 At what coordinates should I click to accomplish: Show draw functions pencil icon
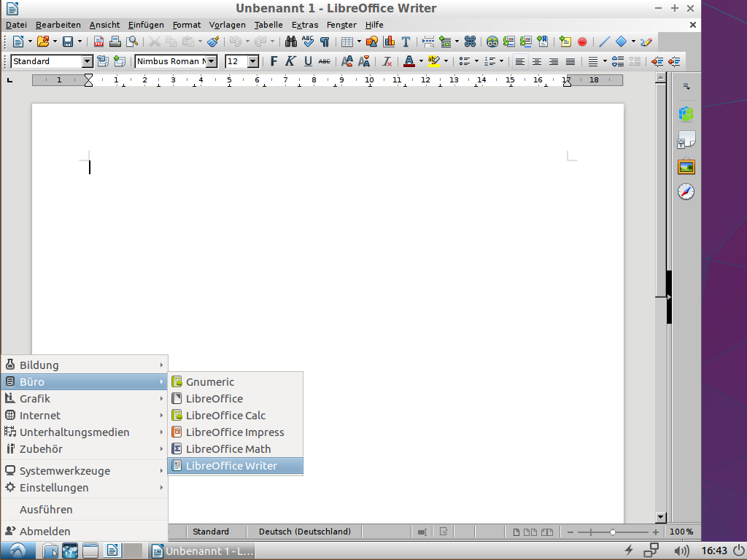click(x=646, y=42)
